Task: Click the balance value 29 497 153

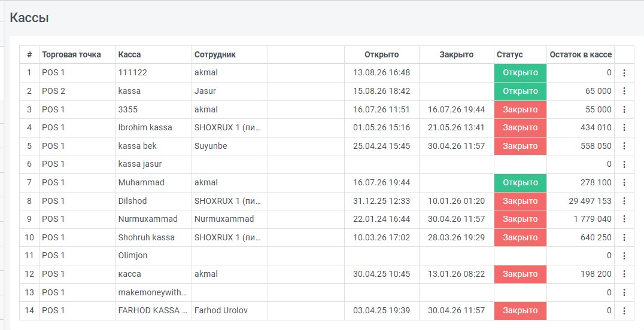Action: pos(590,201)
